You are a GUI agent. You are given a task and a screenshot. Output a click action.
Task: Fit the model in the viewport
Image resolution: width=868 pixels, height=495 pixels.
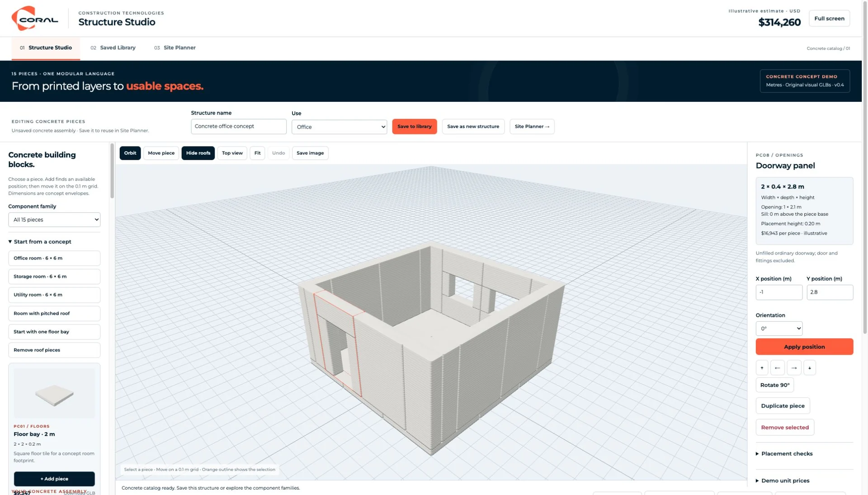point(257,153)
